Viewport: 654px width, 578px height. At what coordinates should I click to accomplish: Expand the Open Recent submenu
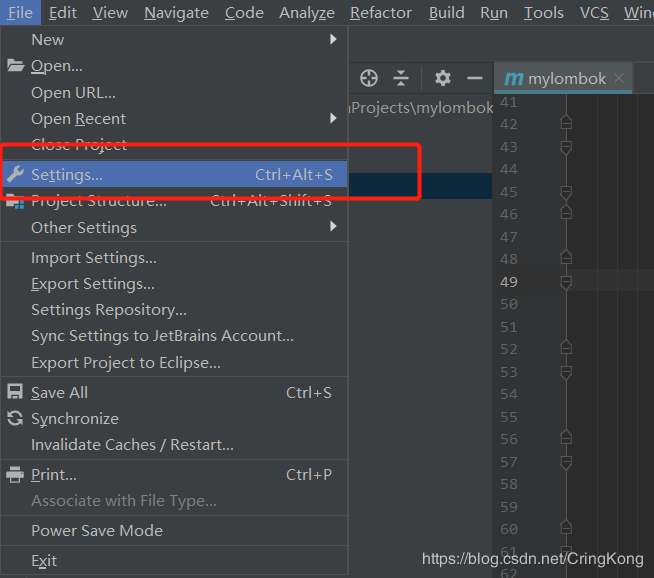click(174, 119)
